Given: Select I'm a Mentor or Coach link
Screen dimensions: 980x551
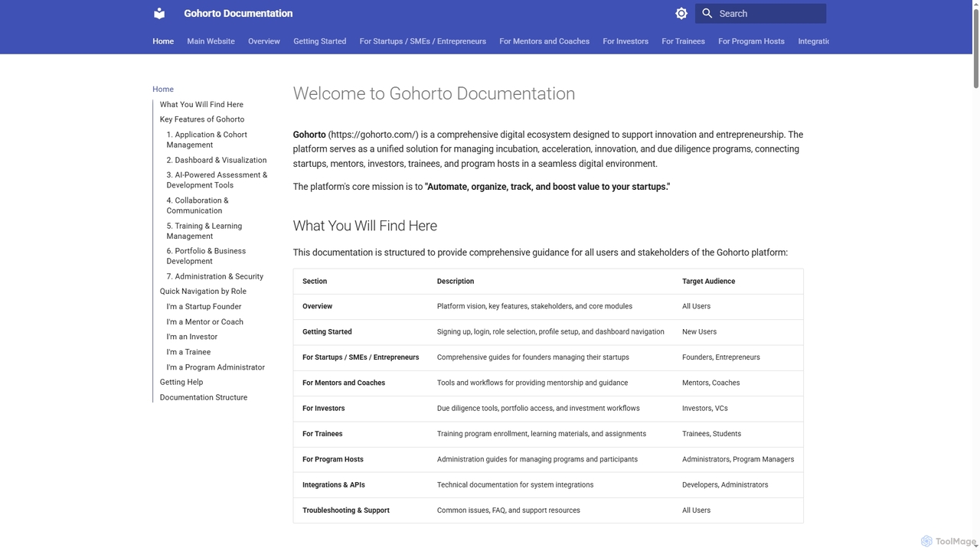Looking at the screenshot, I should 205,322.
